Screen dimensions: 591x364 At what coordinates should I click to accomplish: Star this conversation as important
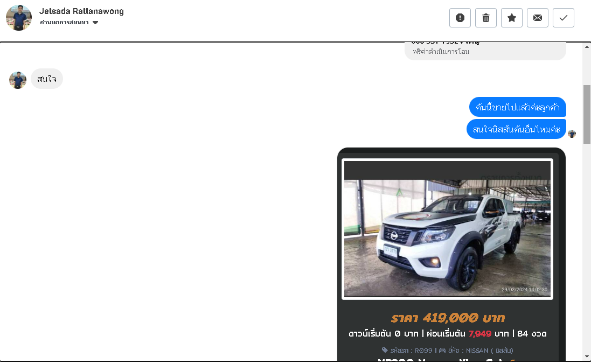511,18
